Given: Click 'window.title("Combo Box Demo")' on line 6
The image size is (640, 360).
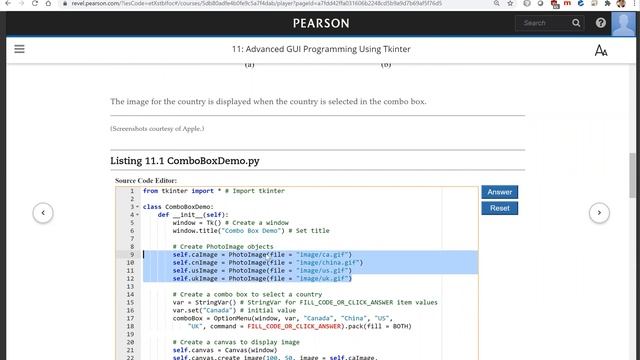Looking at the screenshot, I should [229, 231].
